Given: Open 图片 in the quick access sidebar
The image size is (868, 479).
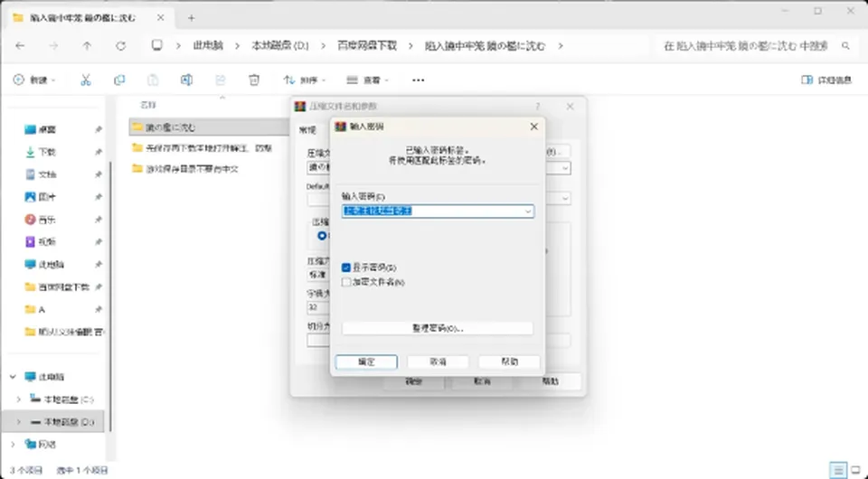Looking at the screenshot, I should pyautogui.click(x=47, y=197).
